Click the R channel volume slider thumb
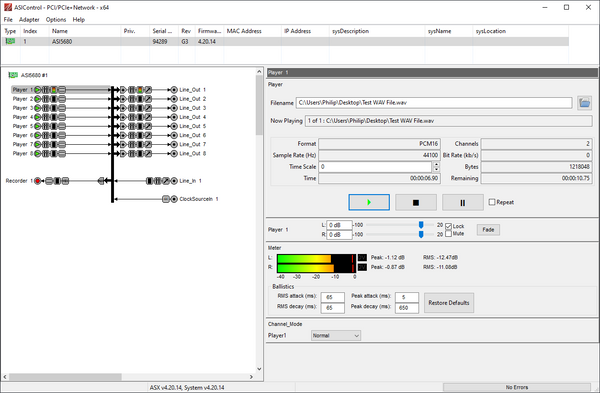The height and width of the screenshot is (393, 600). [x=421, y=234]
